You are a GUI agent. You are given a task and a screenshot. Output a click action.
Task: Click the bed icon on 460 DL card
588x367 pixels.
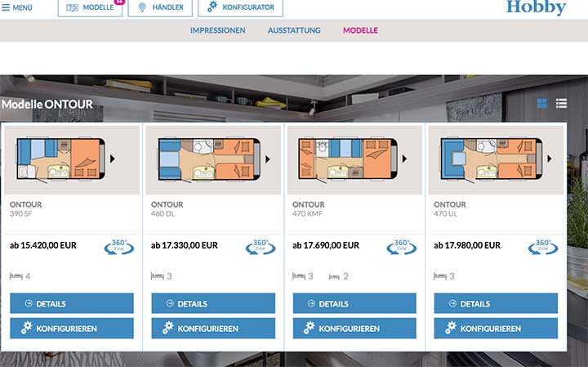click(x=158, y=276)
